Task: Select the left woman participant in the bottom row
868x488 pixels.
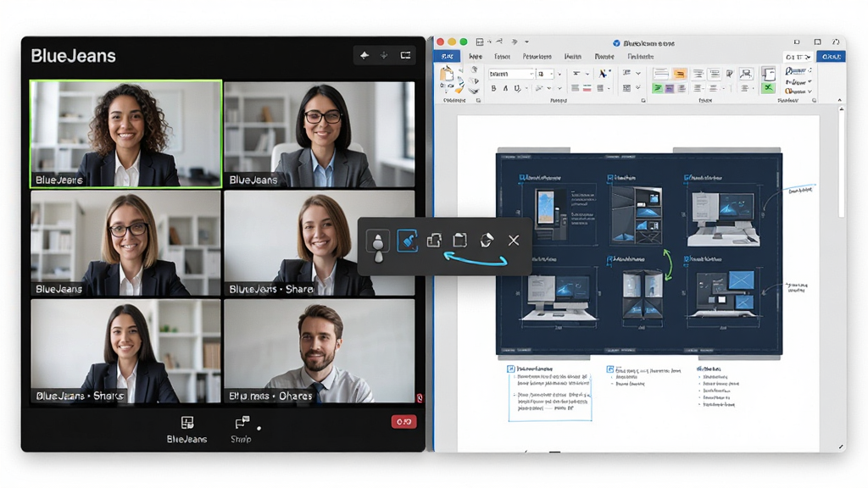Action: 125,351
